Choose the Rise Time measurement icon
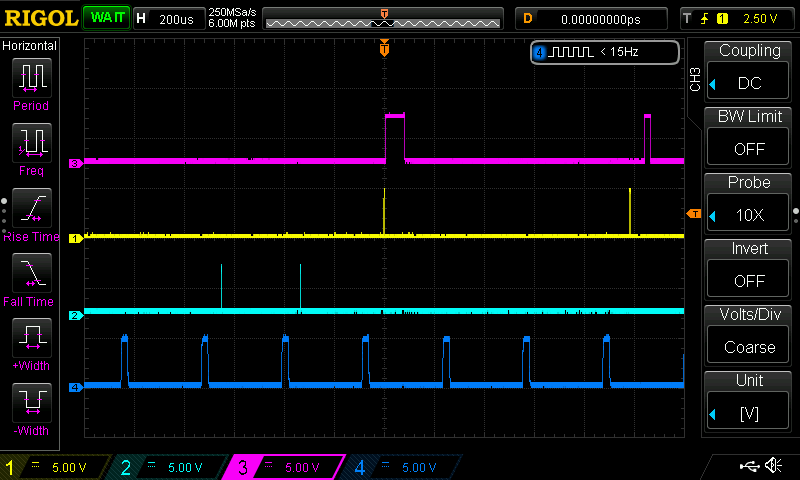The width and height of the screenshot is (800, 480). click(31, 209)
